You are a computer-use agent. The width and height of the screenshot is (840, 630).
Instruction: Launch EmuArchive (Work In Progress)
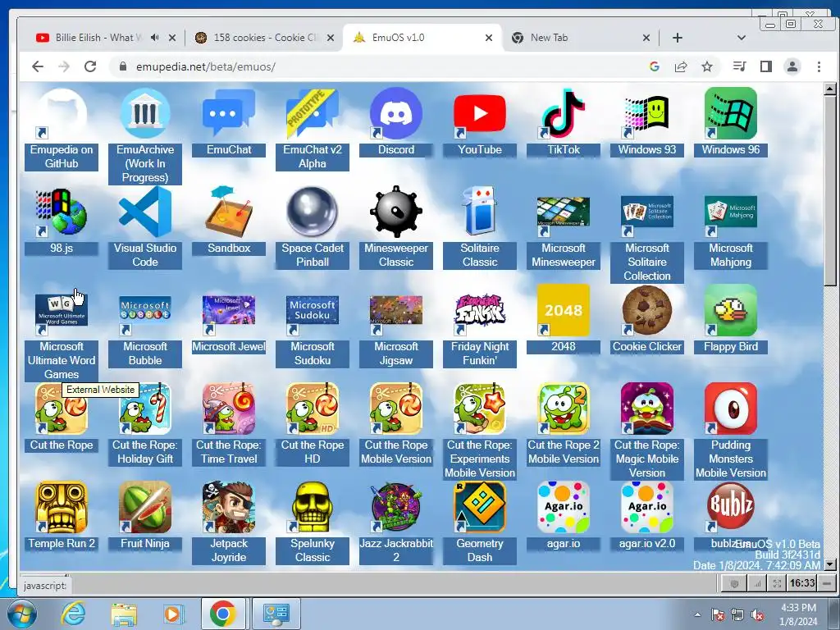(145, 113)
